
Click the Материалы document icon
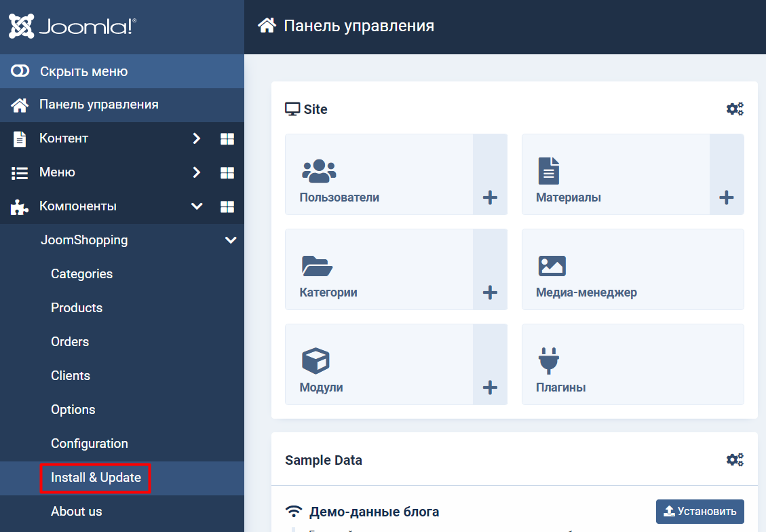549,170
